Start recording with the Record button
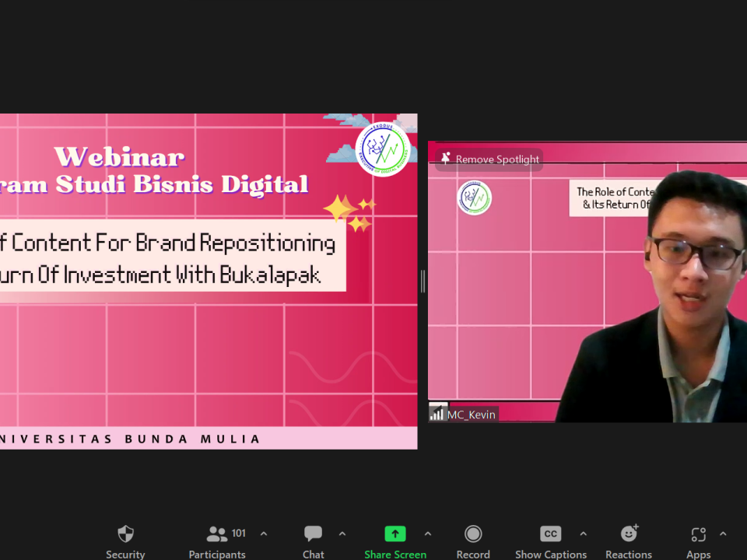Screen dimensions: 747x560 [x=473, y=541]
